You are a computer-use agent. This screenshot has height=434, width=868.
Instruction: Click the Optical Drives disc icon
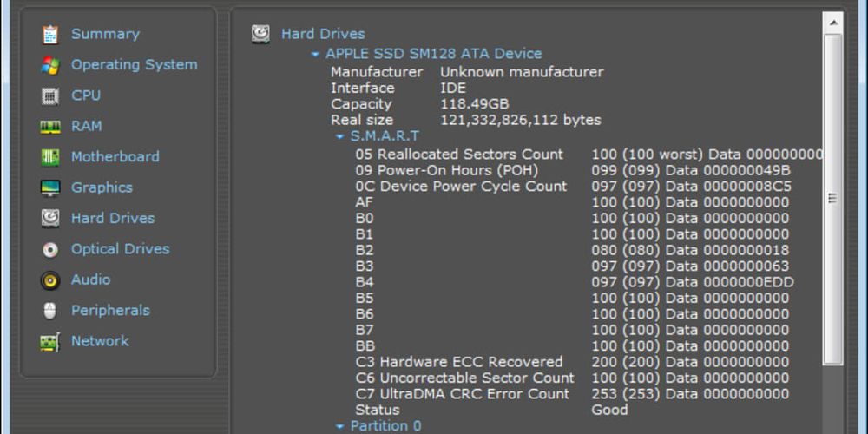tap(49, 250)
